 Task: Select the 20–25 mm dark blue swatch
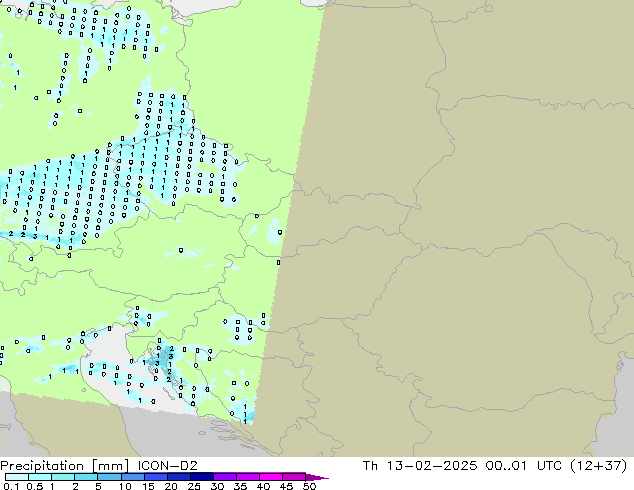point(178,477)
